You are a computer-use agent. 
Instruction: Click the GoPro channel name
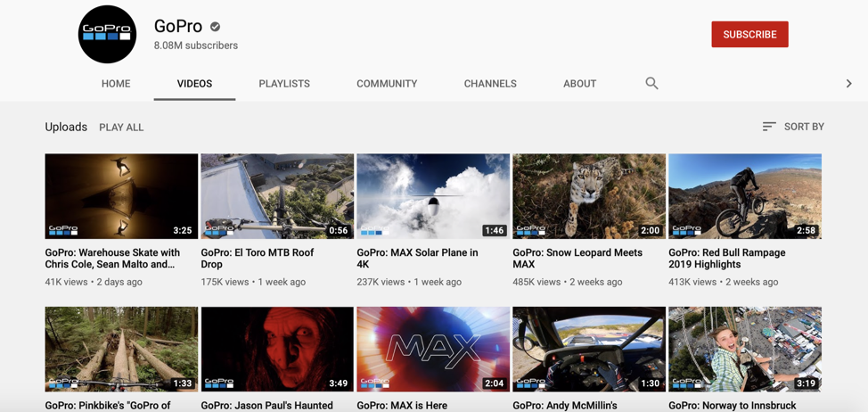[x=177, y=26]
